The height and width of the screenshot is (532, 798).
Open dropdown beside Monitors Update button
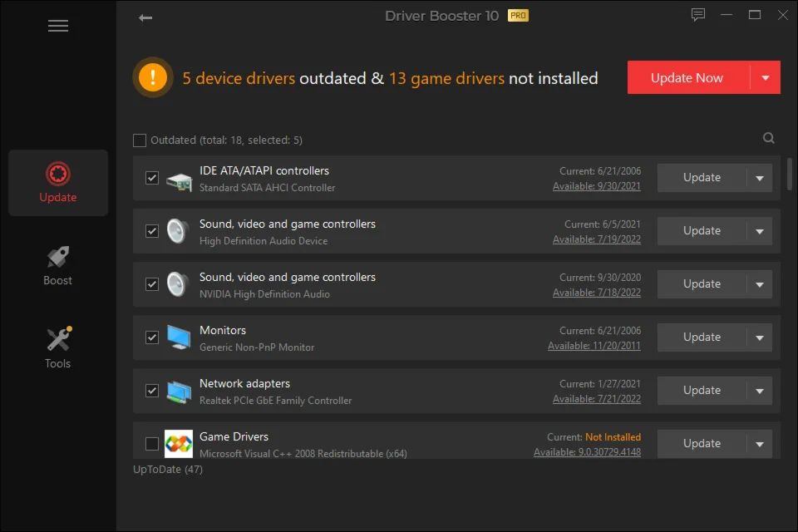click(759, 337)
